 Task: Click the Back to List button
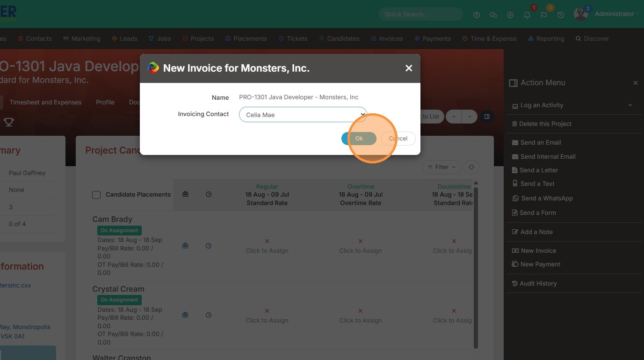430,117
